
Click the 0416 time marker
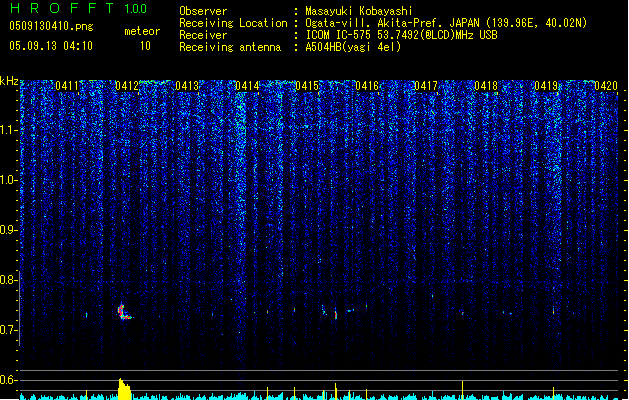tap(367, 86)
